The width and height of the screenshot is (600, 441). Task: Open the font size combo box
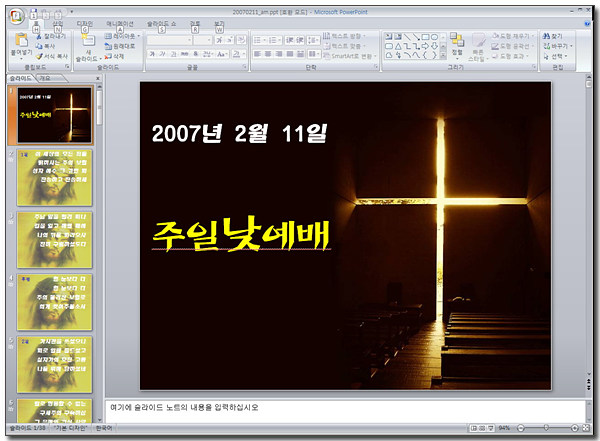(x=202, y=40)
